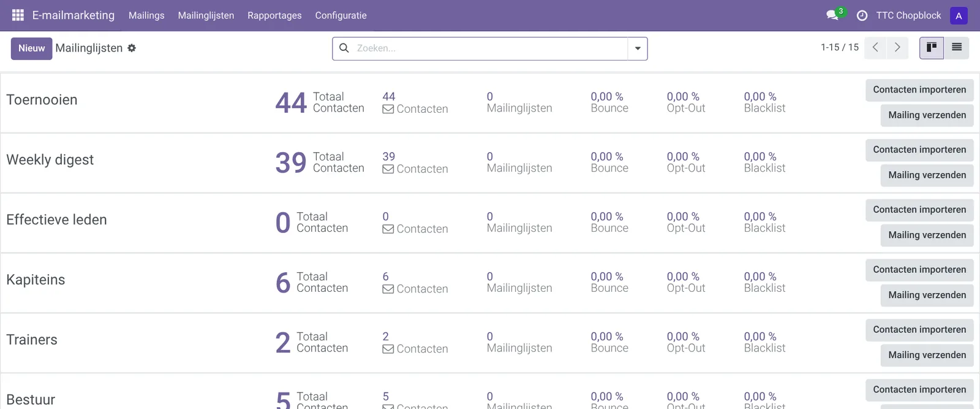Viewport: 980px width, 409px height.
Task: Switch to list view
Action: 957,48
